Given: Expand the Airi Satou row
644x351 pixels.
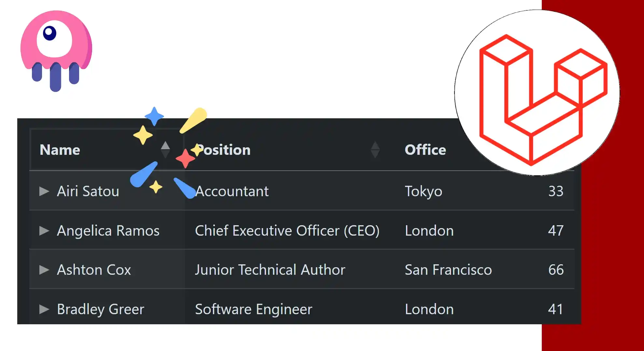Looking at the screenshot, I should coord(44,191).
